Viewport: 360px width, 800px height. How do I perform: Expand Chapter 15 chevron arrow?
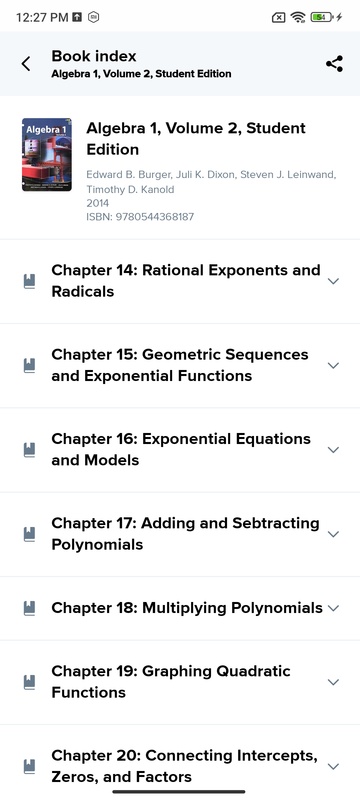pyautogui.click(x=333, y=365)
